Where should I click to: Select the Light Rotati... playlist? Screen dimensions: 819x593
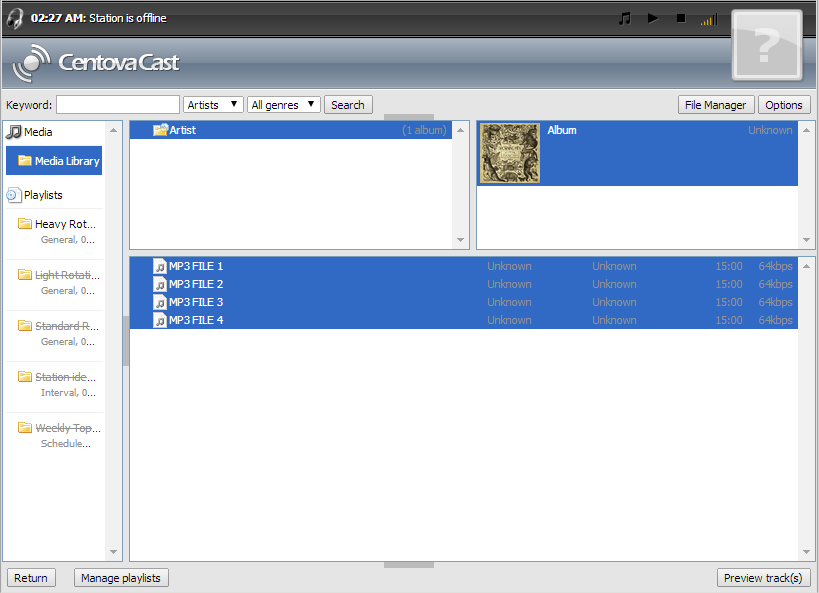tap(55, 283)
